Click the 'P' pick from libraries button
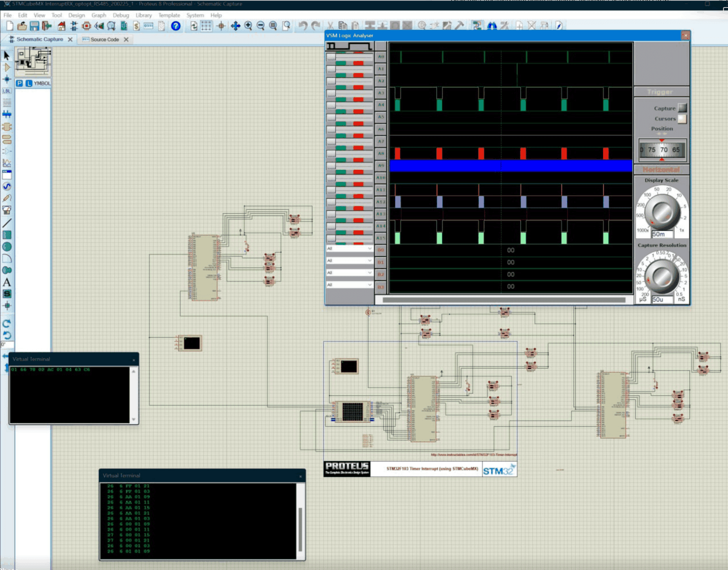Viewport: 728px width, 570px height. click(x=19, y=83)
